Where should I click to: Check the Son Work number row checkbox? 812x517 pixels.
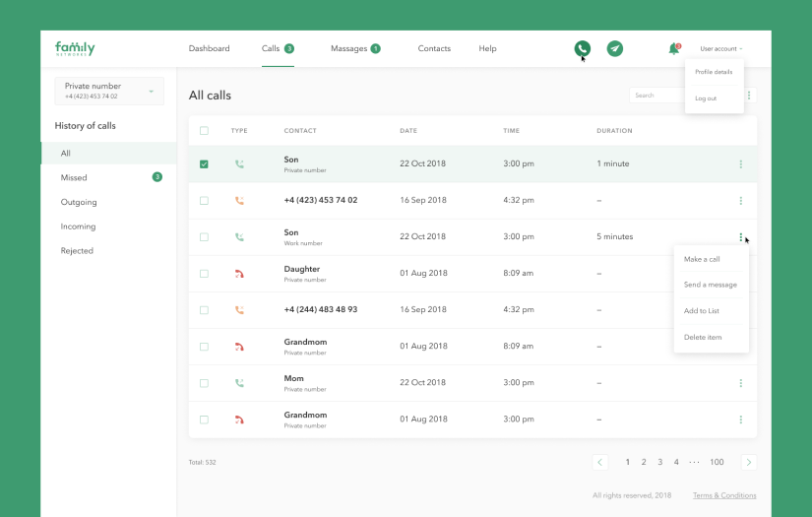pyautogui.click(x=204, y=236)
